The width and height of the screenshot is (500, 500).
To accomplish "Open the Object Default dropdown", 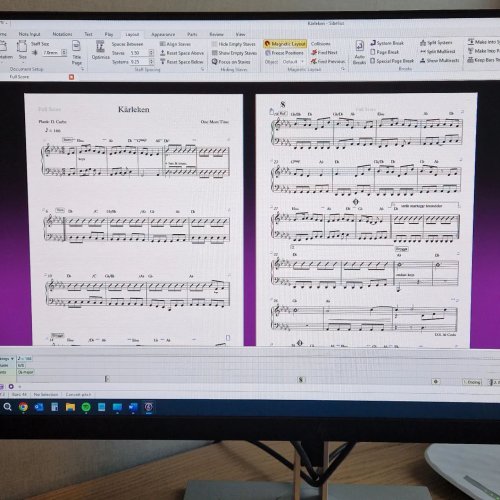I will tap(293, 62).
